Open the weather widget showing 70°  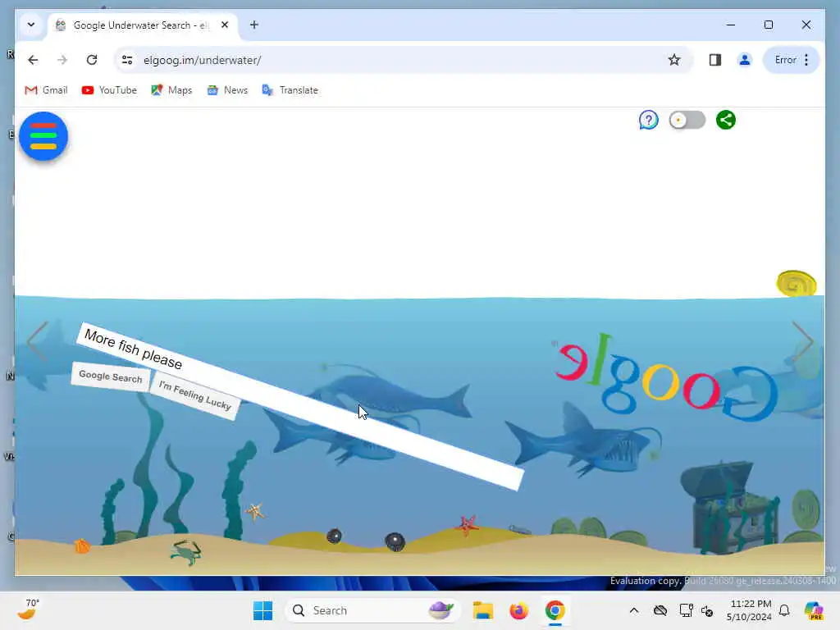[x=28, y=609]
